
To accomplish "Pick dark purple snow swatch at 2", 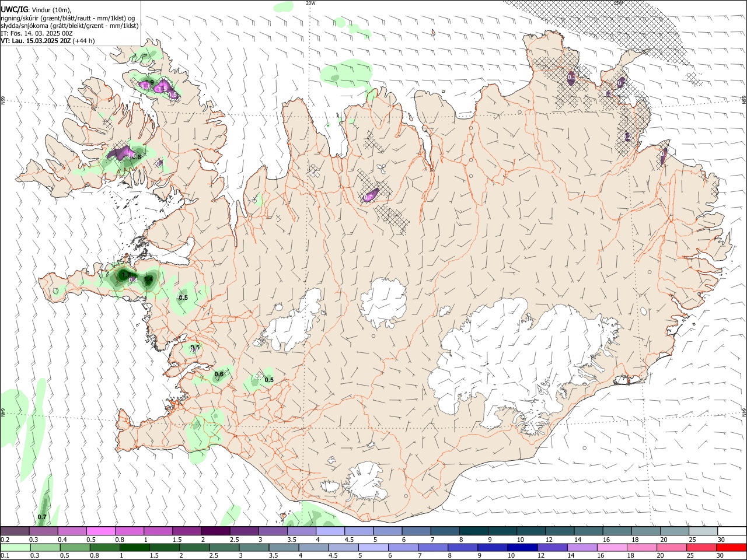I will (x=215, y=531).
